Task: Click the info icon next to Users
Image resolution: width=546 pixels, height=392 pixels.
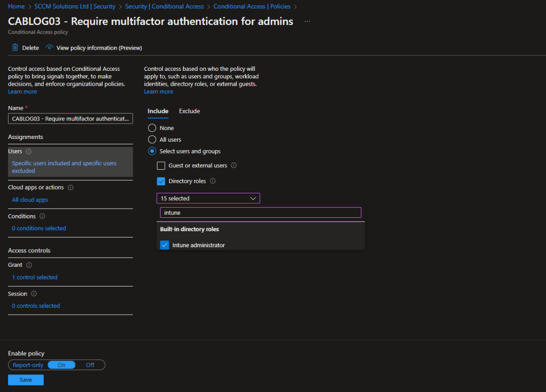Action: [29, 152]
